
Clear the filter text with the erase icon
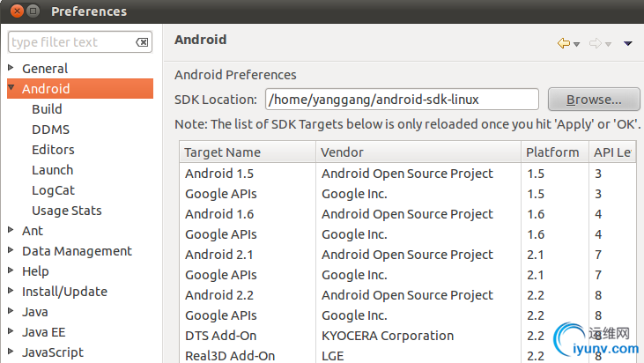tap(142, 42)
